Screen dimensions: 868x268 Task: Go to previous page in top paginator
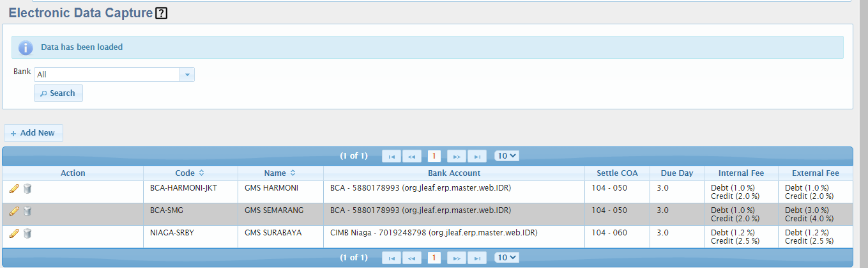(412, 156)
